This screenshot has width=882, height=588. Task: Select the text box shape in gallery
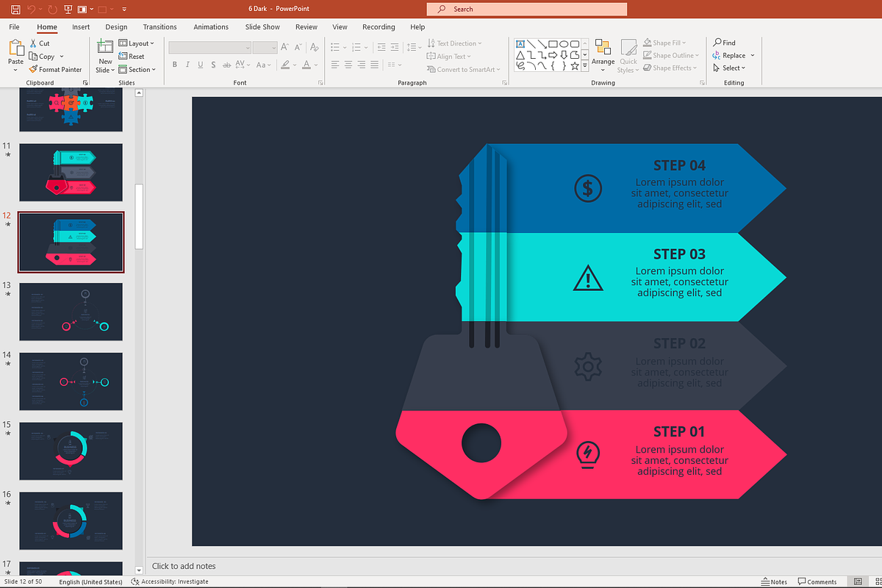[x=520, y=43]
